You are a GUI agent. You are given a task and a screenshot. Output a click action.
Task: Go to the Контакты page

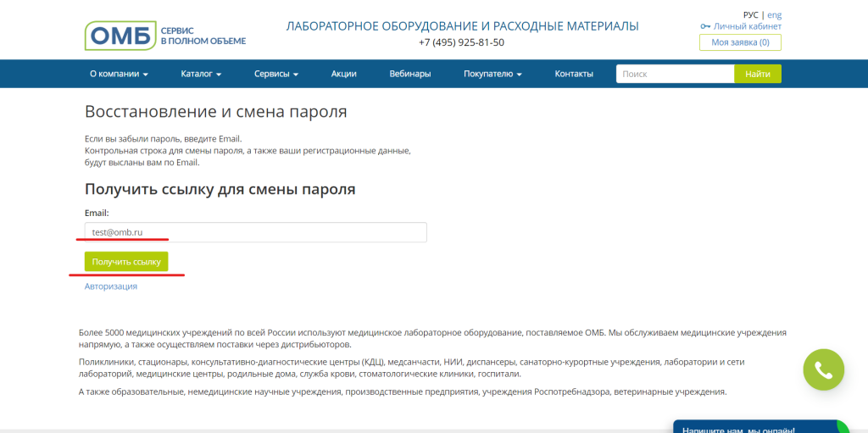click(574, 74)
